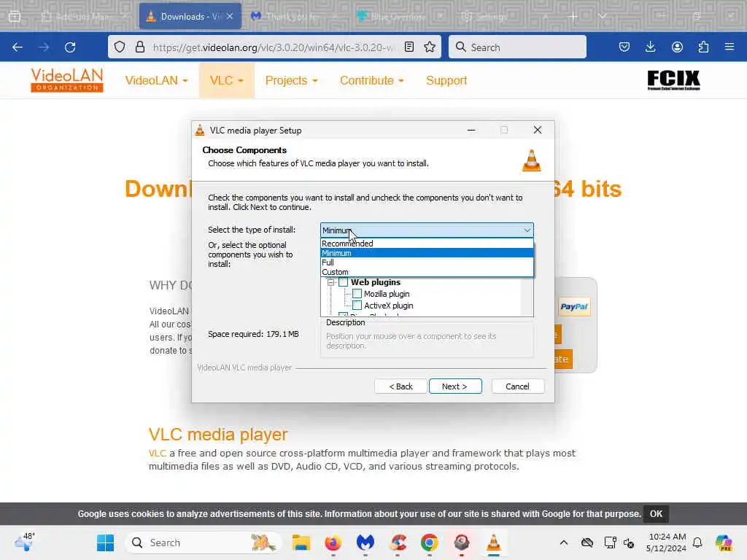The height and width of the screenshot is (560, 747).
Task: Open Copilot preview icon in taskbar
Action: point(724,542)
